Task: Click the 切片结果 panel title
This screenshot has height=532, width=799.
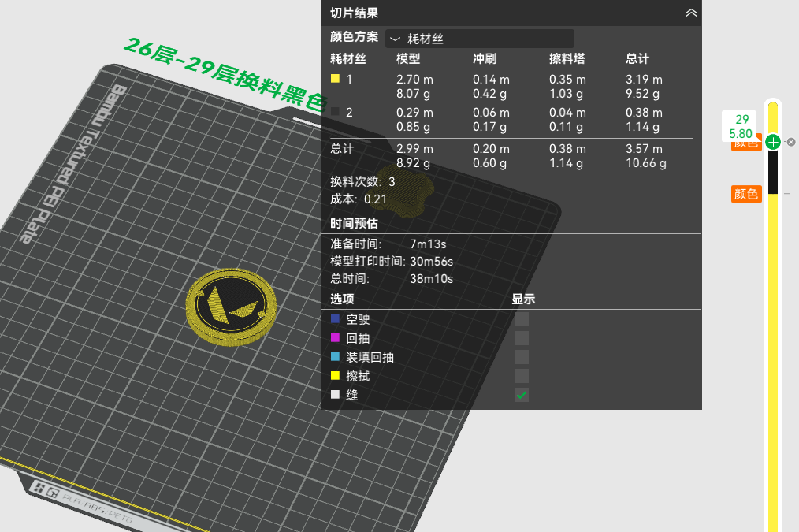Action: [354, 13]
